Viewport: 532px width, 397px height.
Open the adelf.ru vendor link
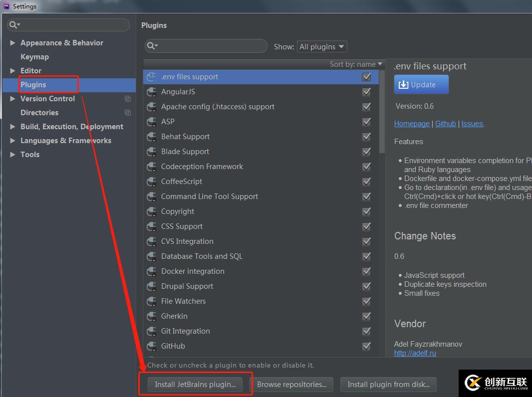pyautogui.click(x=415, y=353)
